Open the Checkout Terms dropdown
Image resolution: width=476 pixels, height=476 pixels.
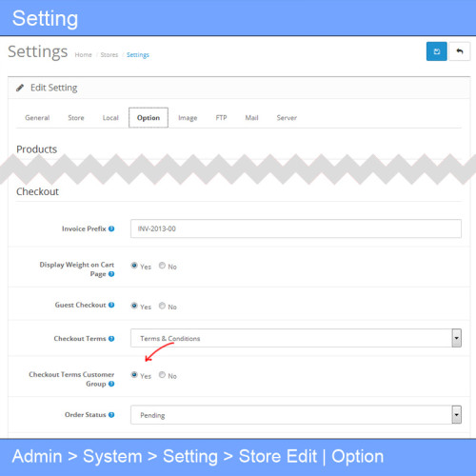coord(296,338)
